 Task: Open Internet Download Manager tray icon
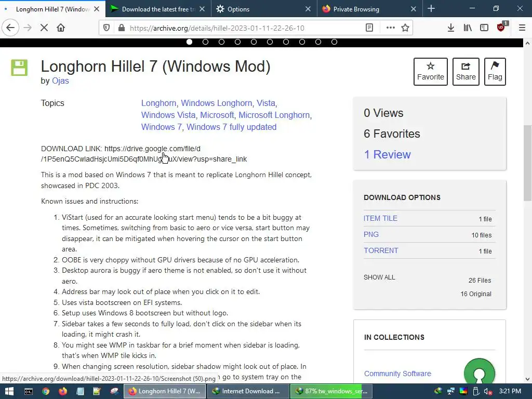point(438,392)
